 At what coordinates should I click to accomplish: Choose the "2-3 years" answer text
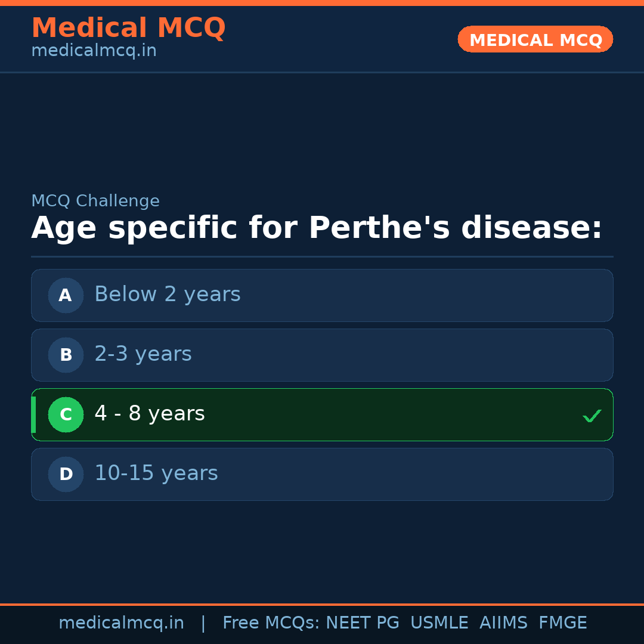[x=143, y=354]
